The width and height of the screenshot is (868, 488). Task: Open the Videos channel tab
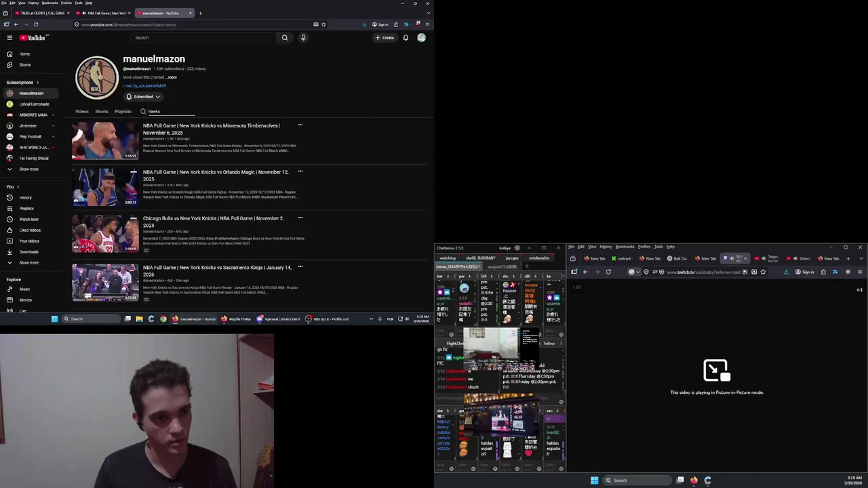[x=82, y=111]
